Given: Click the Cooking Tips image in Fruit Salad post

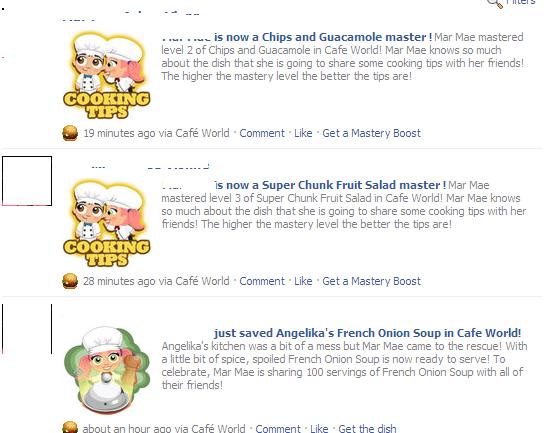Looking at the screenshot, I should pyautogui.click(x=106, y=223).
